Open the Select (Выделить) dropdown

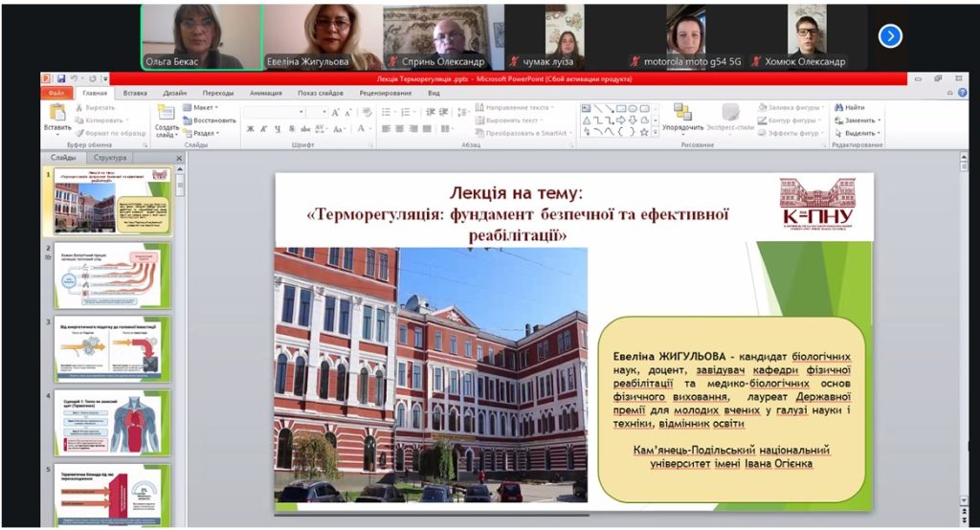click(x=857, y=133)
